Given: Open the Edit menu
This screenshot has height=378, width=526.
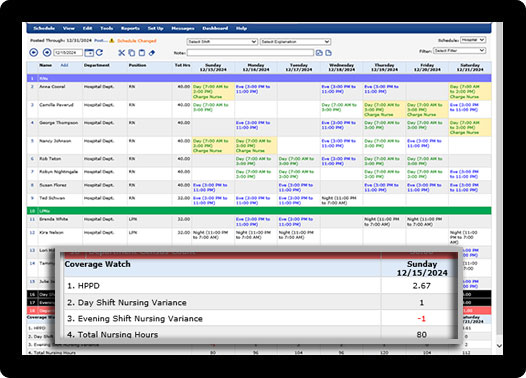Looking at the screenshot, I should pyautogui.click(x=88, y=28).
